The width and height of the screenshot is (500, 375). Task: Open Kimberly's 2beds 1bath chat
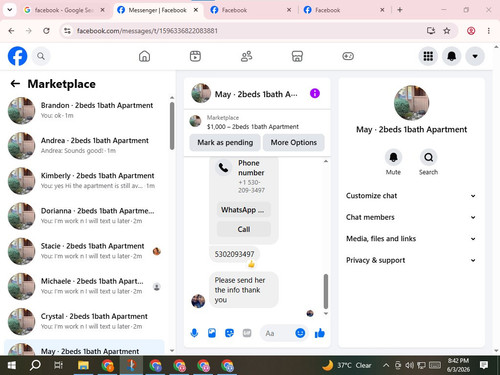coord(85,181)
